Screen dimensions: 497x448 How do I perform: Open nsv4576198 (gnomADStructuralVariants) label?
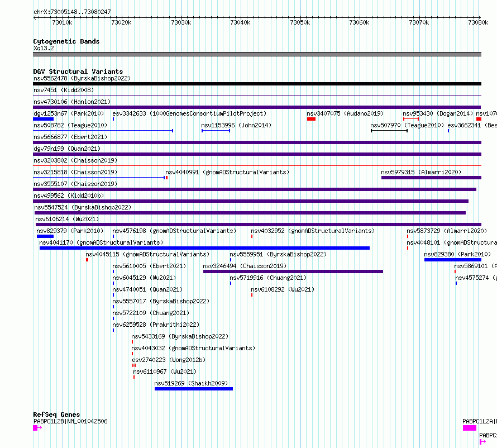tap(174, 231)
